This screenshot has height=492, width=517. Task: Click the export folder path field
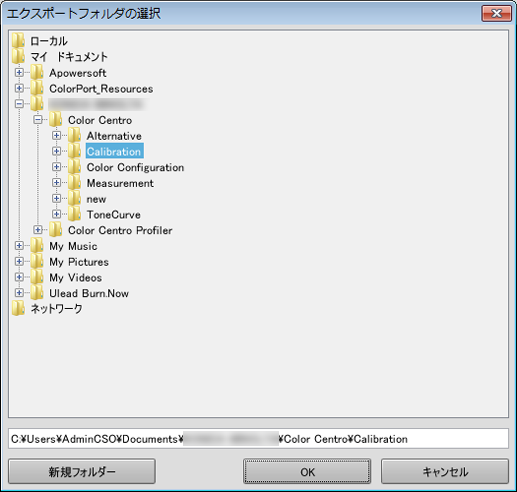(258, 439)
